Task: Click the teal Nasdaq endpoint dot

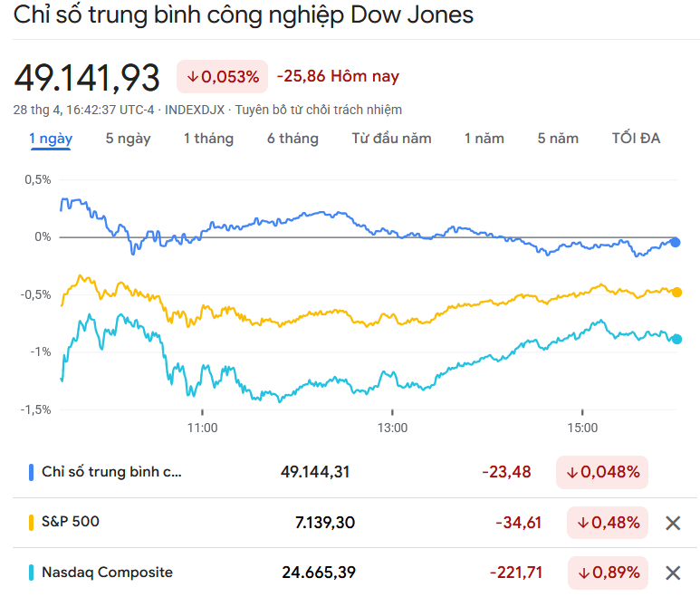Action: click(x=676, y=339)
